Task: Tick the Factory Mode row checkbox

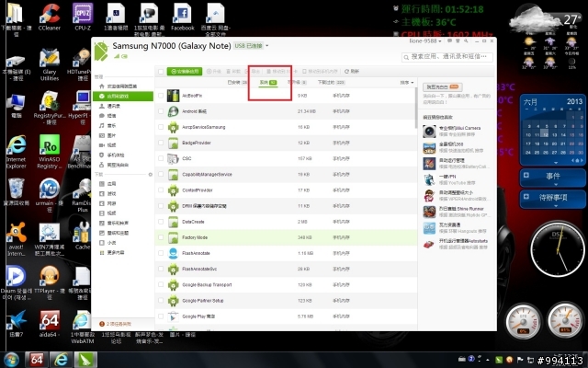Action: click(x=161, y=237)
